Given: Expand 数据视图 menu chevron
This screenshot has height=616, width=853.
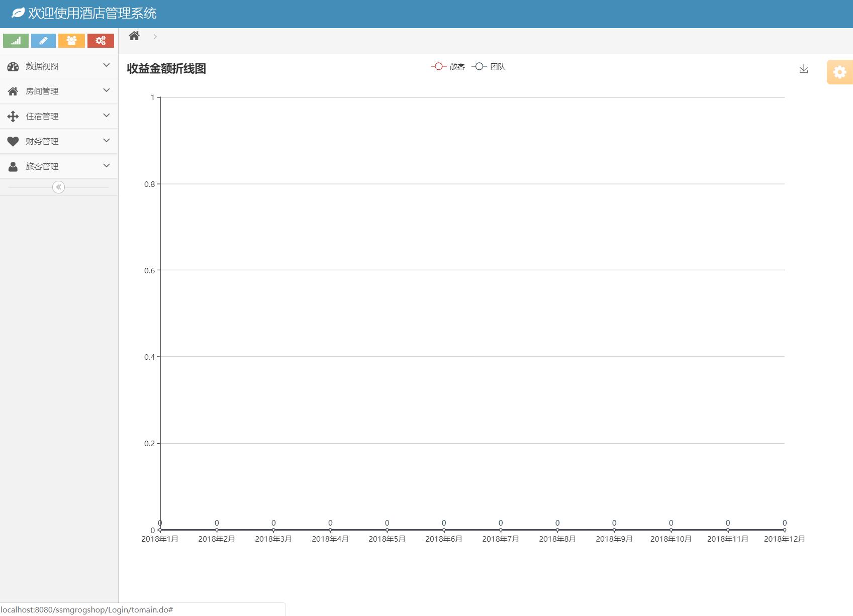Looking at the screenshot, I should (107, 65).
